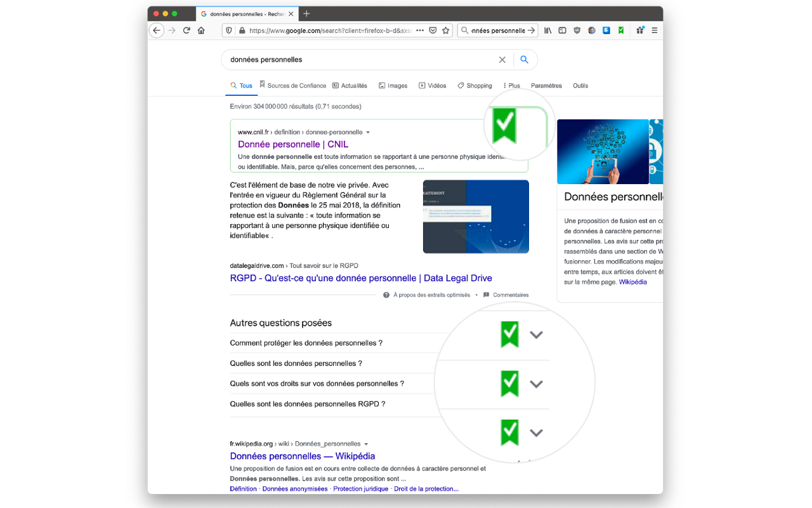
Task: Switch to the Actualités tab
Action: tap(350, 86)
